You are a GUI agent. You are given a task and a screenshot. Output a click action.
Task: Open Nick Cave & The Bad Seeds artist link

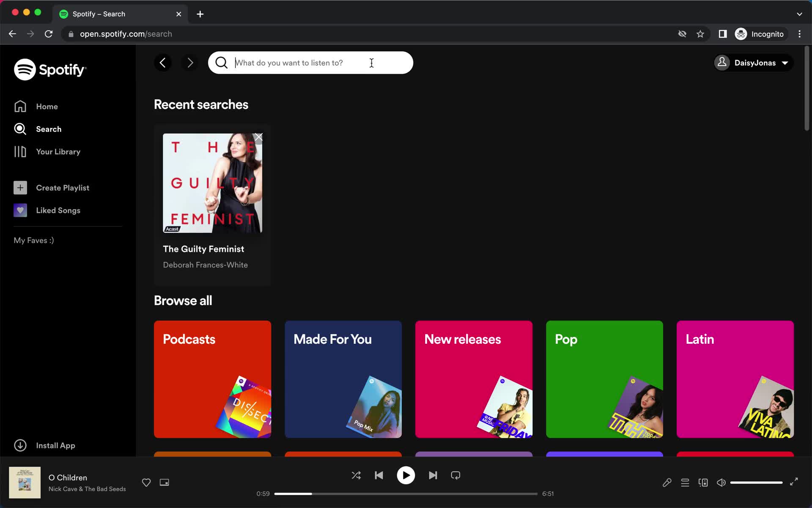click(x=87, y=489)
